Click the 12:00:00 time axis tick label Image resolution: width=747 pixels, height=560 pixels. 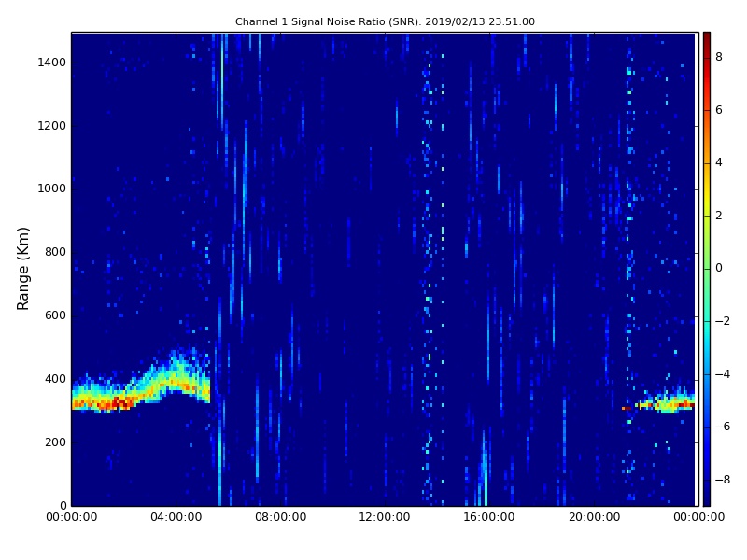(385, 517)
